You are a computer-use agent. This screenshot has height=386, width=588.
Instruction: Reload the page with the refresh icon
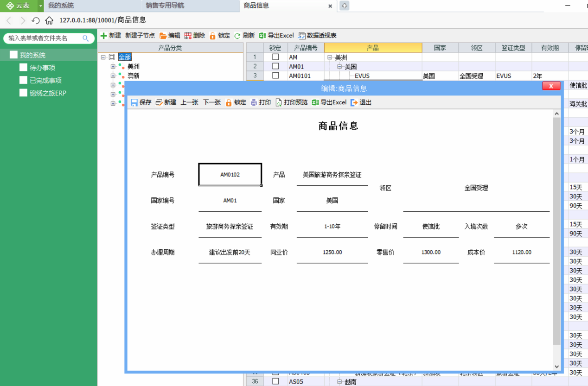[36, 20]
